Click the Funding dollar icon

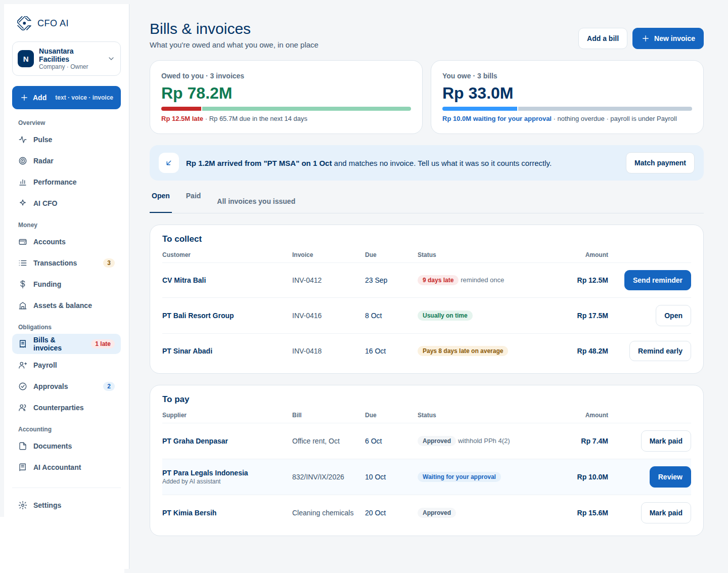click(x=23, y=284)
